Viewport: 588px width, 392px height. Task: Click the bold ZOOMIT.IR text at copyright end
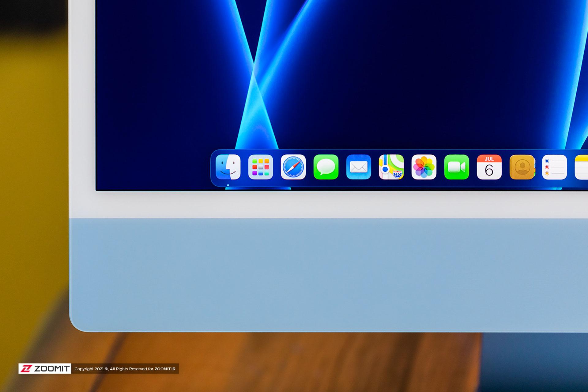pyautogui.click(x=165, y=369)
